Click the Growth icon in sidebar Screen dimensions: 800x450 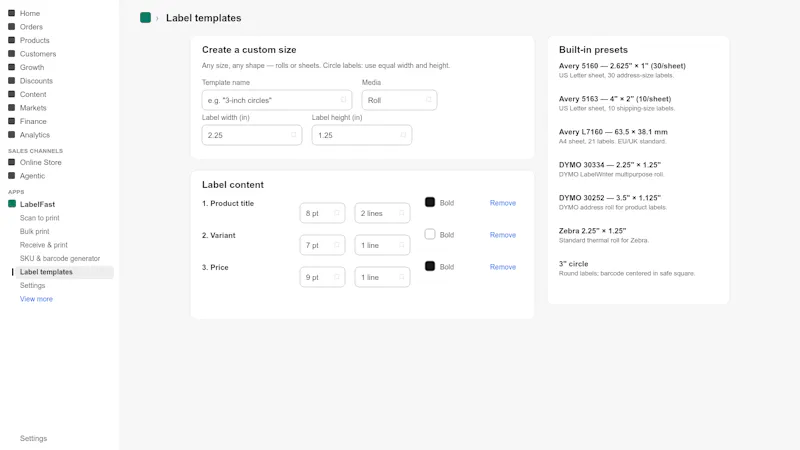[11, 67]
